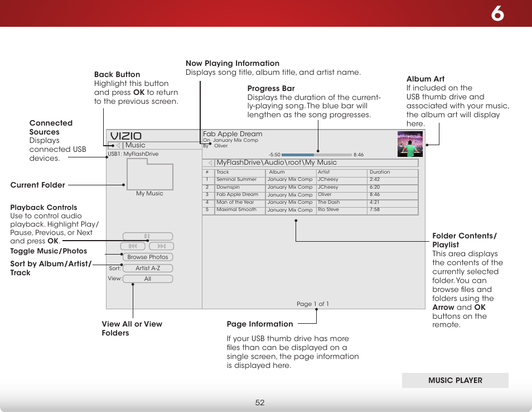Select the USB1: MyFlashDrive source
This screenshot has width=532, height=412.
point(133,154)
